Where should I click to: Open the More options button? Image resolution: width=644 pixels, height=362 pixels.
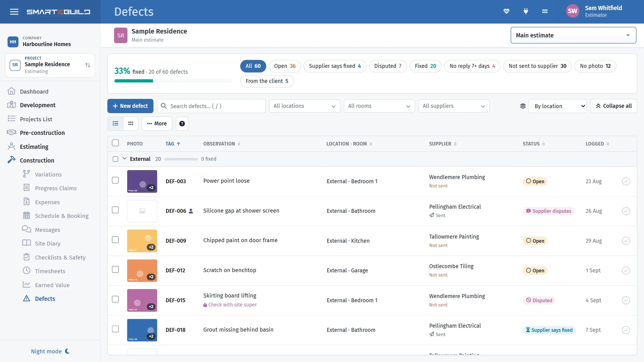pyautogui.click(x=157, y=123)
